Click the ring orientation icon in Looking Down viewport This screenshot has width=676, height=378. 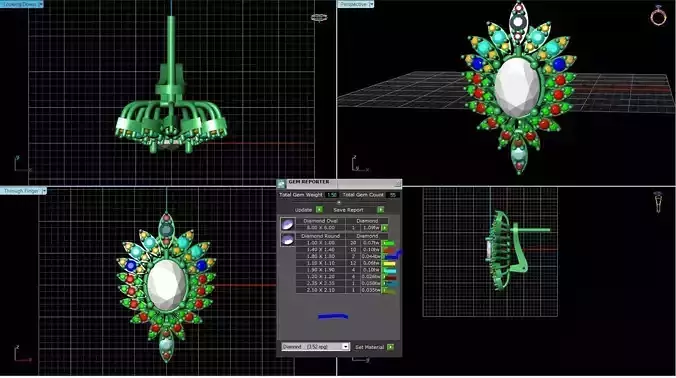(x=319, y=18)
